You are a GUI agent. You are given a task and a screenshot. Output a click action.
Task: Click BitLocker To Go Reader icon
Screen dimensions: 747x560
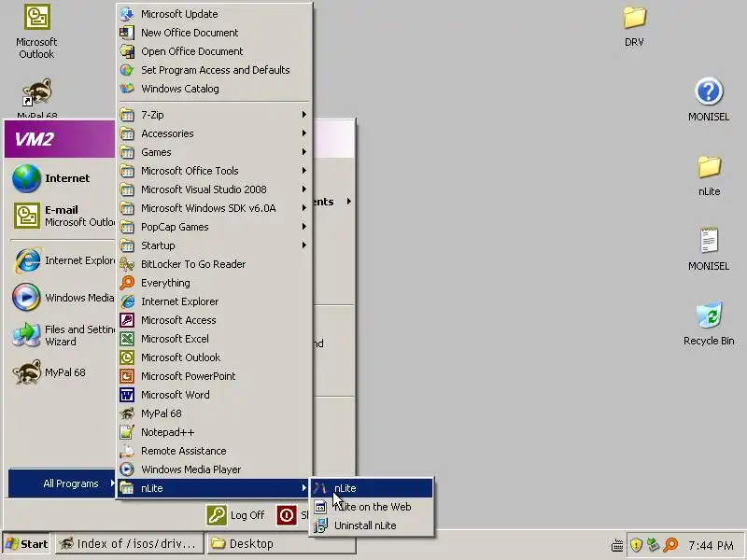127,264
